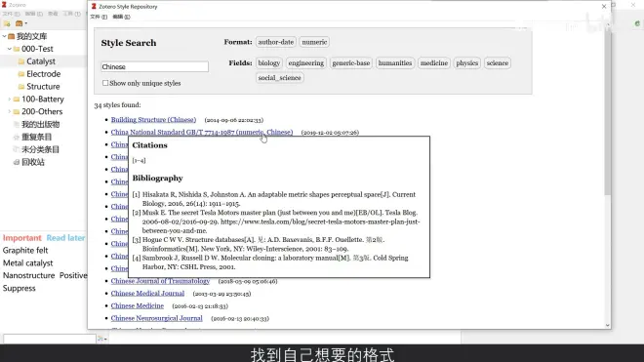Click the tag filter search field
This screenshot has height=362, width=644.
[x=50, y=339]
